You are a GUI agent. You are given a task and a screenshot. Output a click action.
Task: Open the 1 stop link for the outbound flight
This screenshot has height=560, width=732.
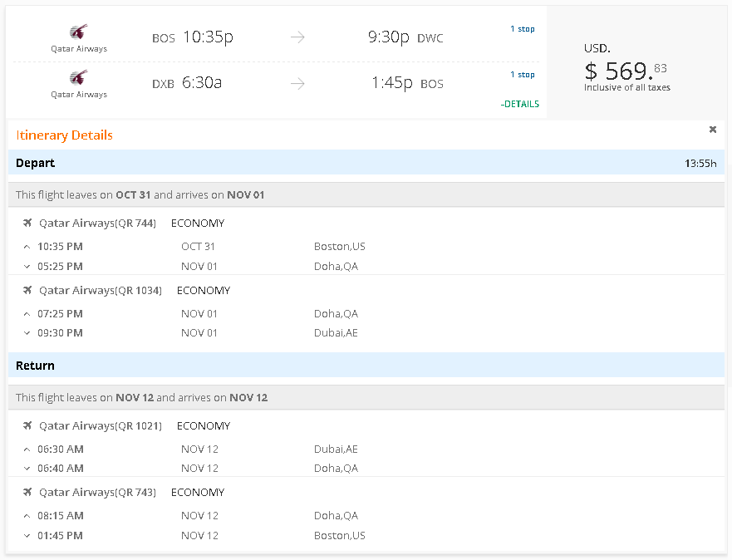pos(522,29)
